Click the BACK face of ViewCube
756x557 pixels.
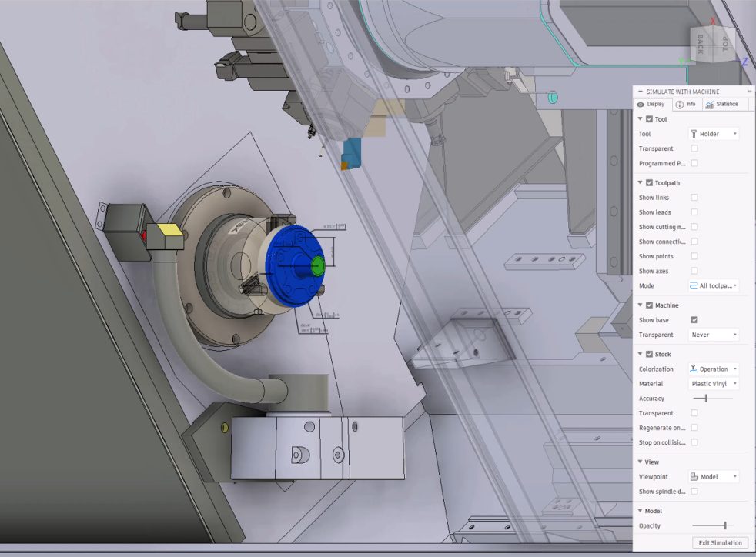[x=701, y=45]
